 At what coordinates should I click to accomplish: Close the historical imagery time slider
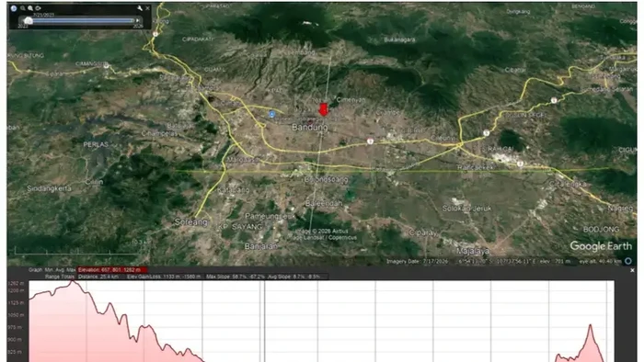148,8
